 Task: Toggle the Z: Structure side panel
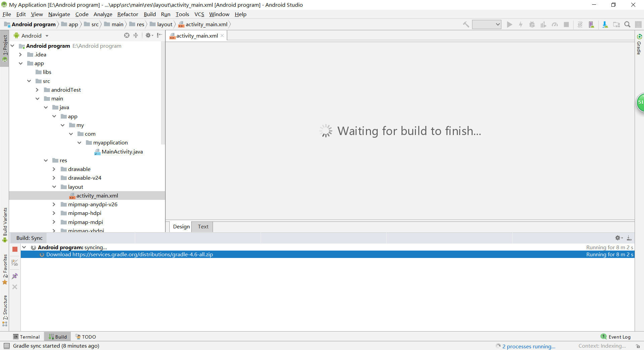pos(5,311)
